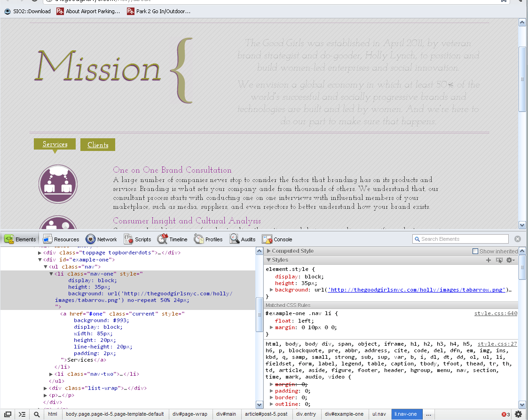Open style.css:640 source link

pos(496,313)
